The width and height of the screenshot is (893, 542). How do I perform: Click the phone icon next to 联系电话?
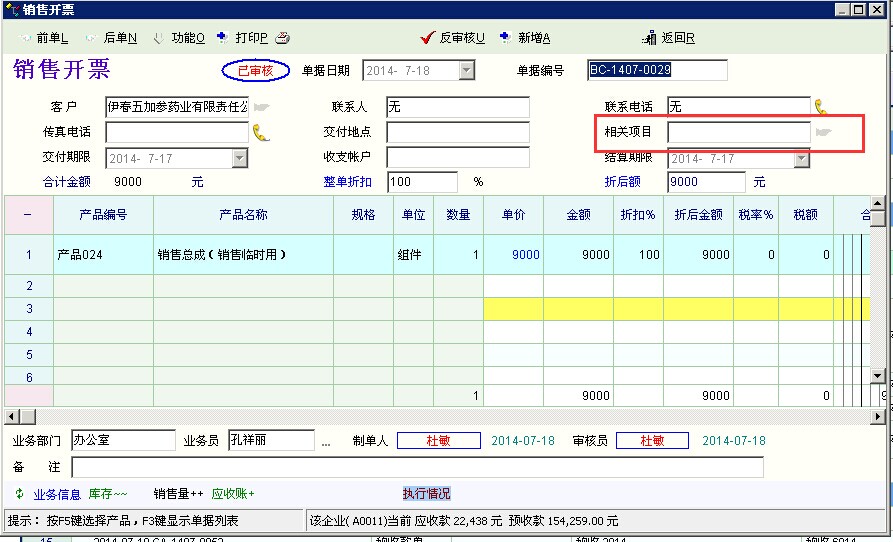point(821,106)
